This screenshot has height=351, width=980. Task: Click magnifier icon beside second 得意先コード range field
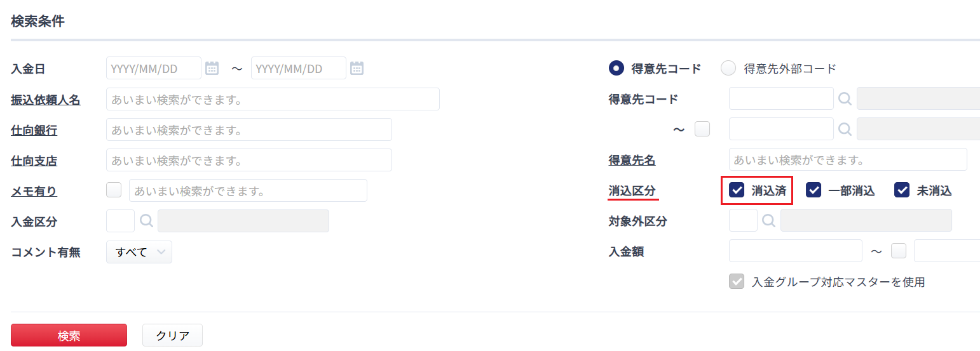pos(845,129)
